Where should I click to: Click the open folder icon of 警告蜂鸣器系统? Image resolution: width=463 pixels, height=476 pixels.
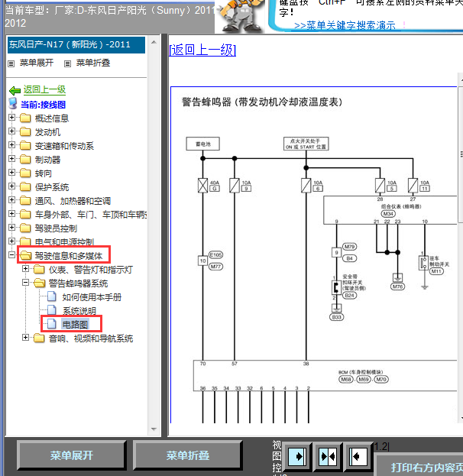tap(40, 283)
